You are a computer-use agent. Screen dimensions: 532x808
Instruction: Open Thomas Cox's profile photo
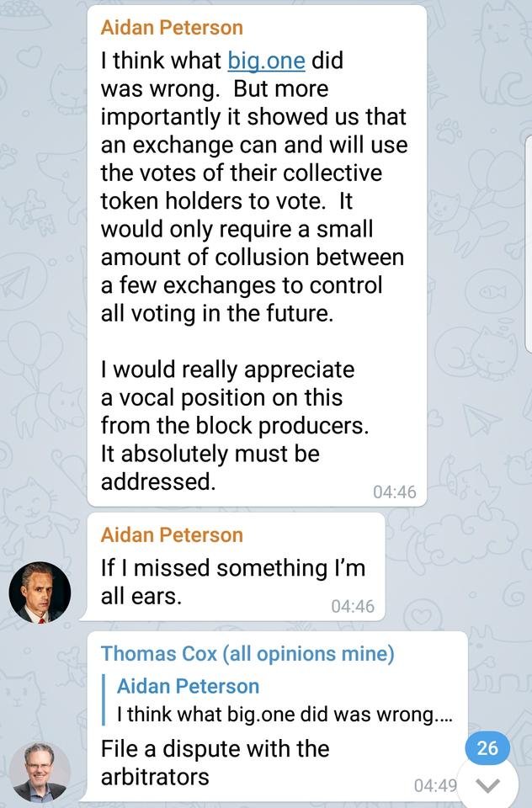pos(40,771)
